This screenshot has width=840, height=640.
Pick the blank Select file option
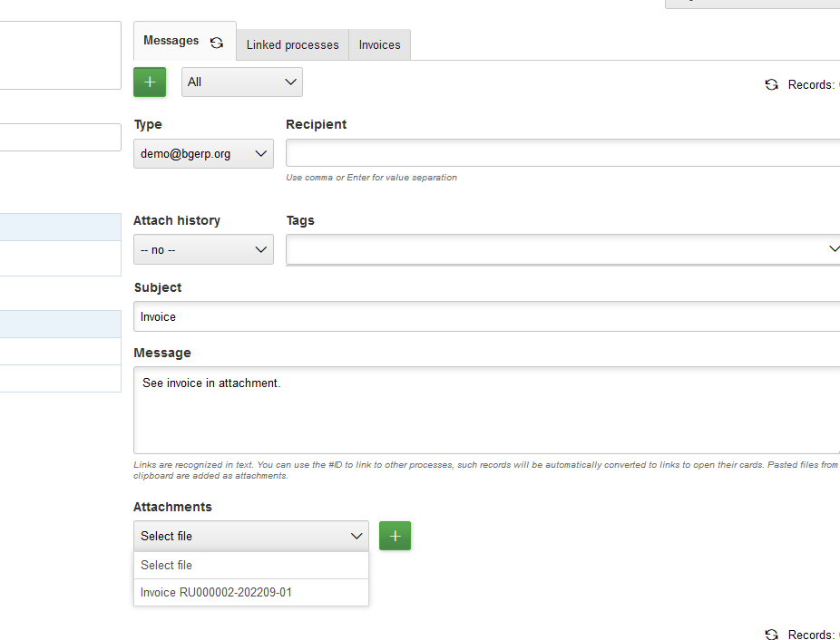(x=166, y=565)
